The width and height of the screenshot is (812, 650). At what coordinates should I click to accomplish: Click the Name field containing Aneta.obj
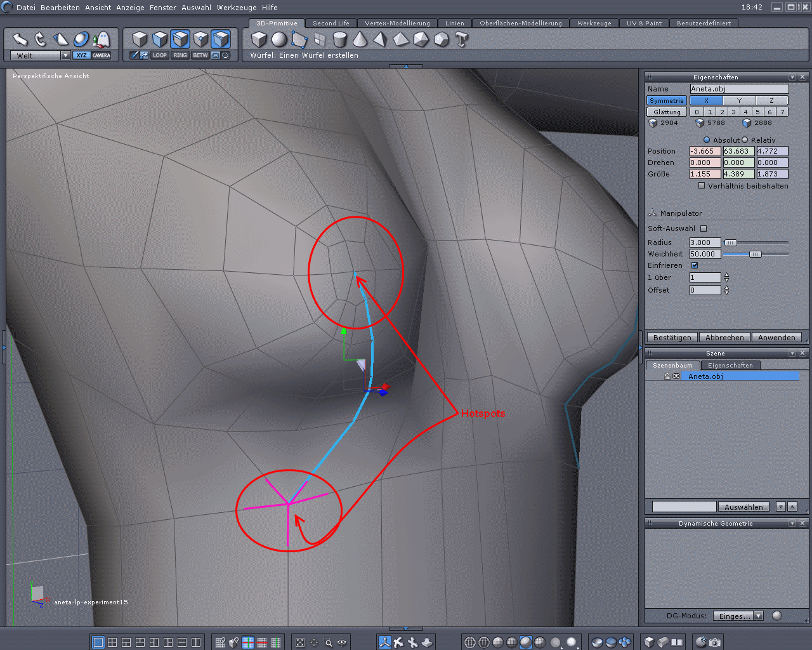pyautogui.click(x=739, y=89)
